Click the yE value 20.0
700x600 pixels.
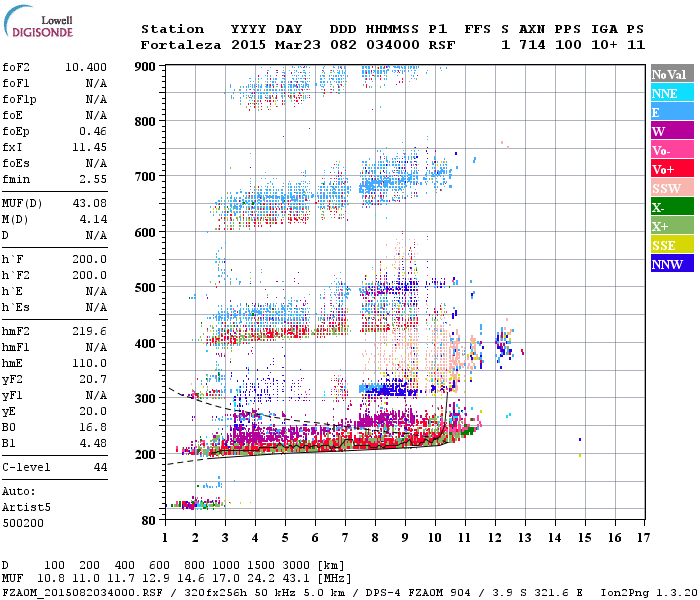93,412
